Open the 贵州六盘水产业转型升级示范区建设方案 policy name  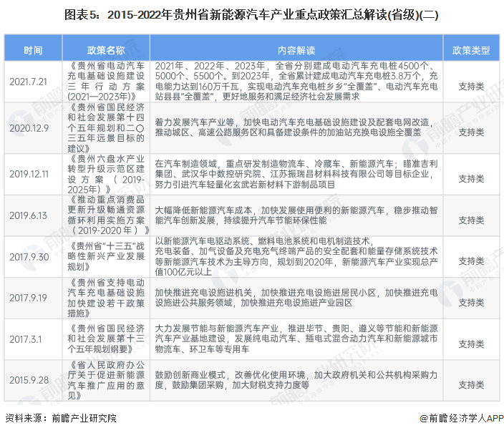pos(106,174)
